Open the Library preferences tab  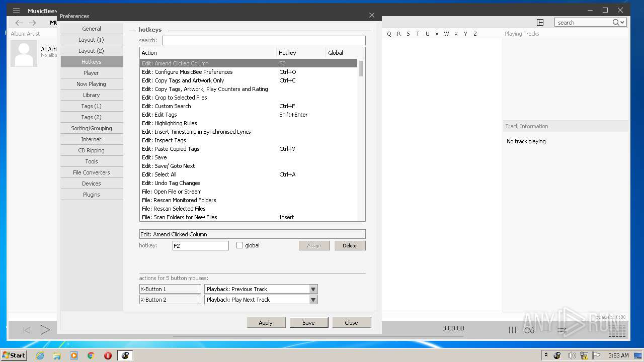click(92, 95)
